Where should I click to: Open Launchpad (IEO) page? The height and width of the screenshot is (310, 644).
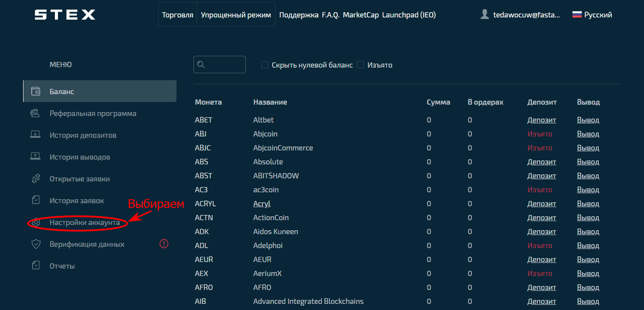(x=409, y=15)
